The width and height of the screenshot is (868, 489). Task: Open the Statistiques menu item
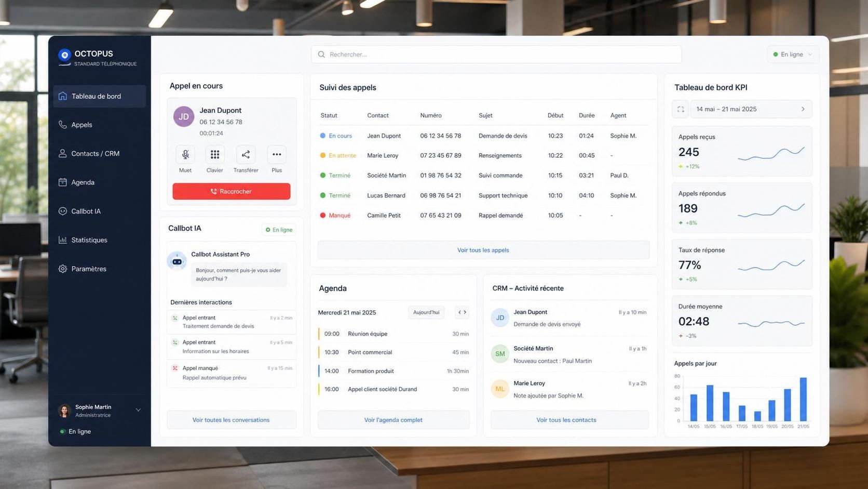(x=99, y=240)
